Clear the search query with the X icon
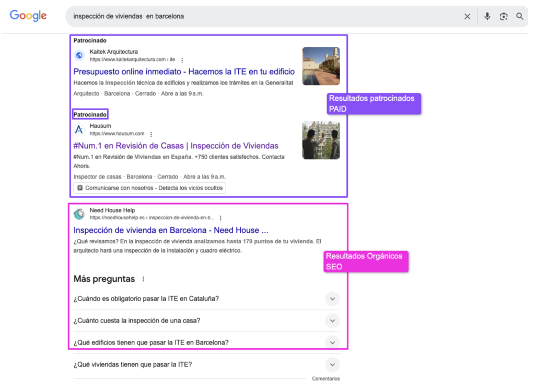This screenshot has width=535, height=392. pos(467,16)
